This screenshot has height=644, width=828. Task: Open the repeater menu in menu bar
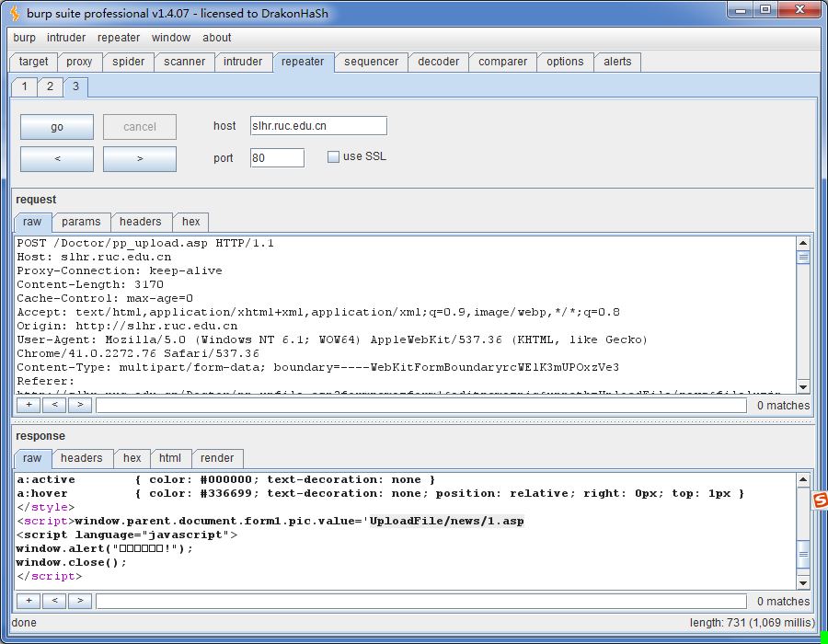coord(119,38)
